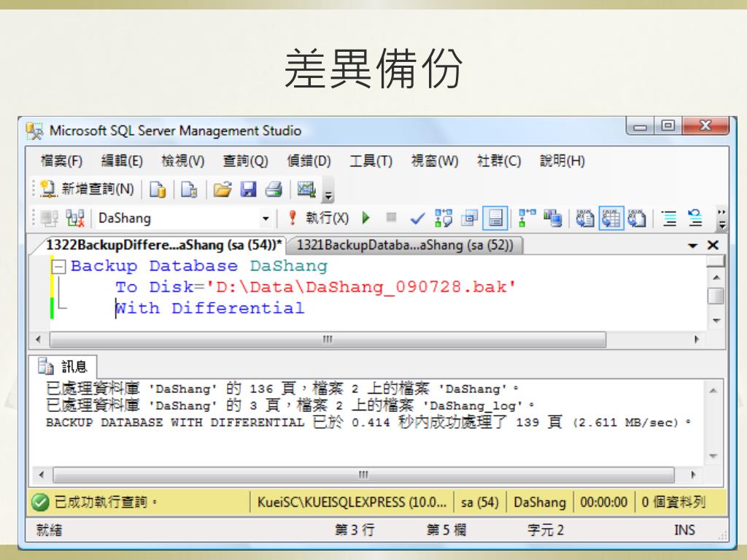Click the Execute (執行) button
The image size is (747, 560).
coord(320,218)
